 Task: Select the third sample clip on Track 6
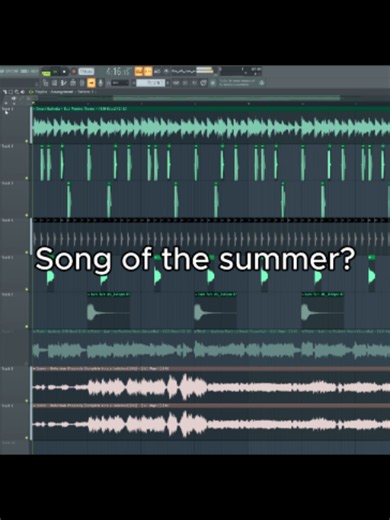coord(322,310)
